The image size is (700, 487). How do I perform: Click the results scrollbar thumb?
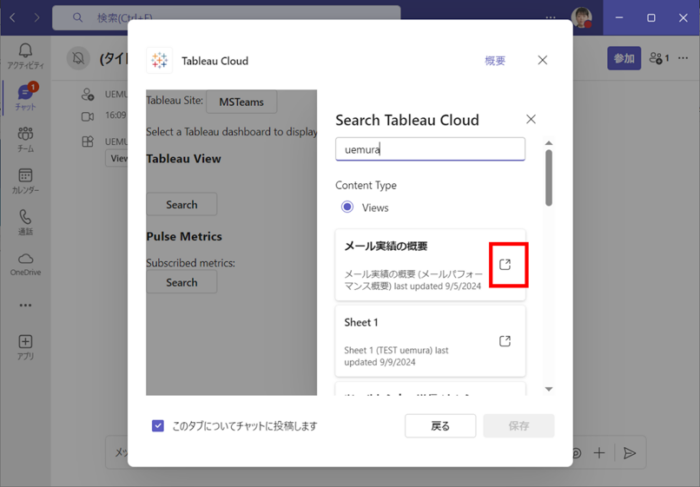click(x=549, y=178)
